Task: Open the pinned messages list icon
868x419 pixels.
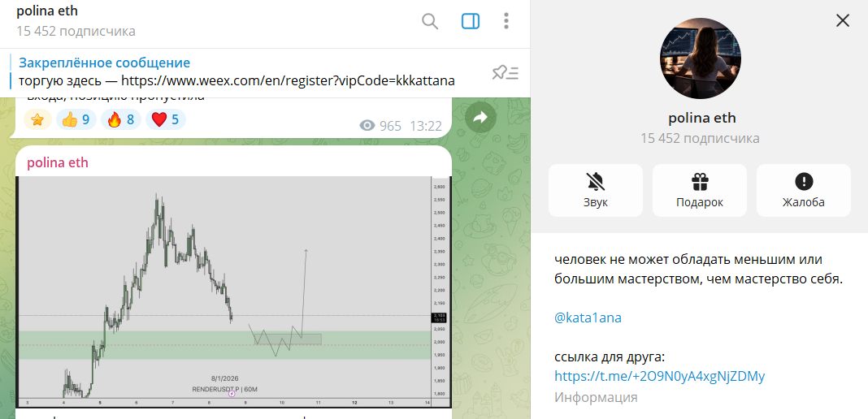Action: (x=505, y=73)
